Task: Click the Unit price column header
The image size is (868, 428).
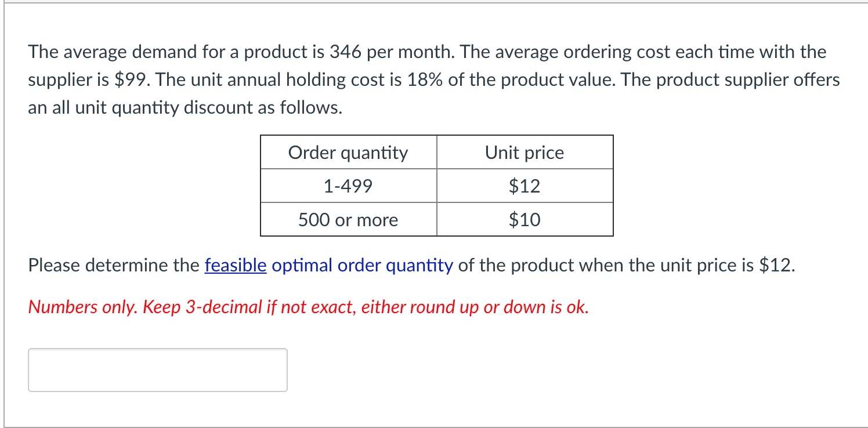Action: 524,153
